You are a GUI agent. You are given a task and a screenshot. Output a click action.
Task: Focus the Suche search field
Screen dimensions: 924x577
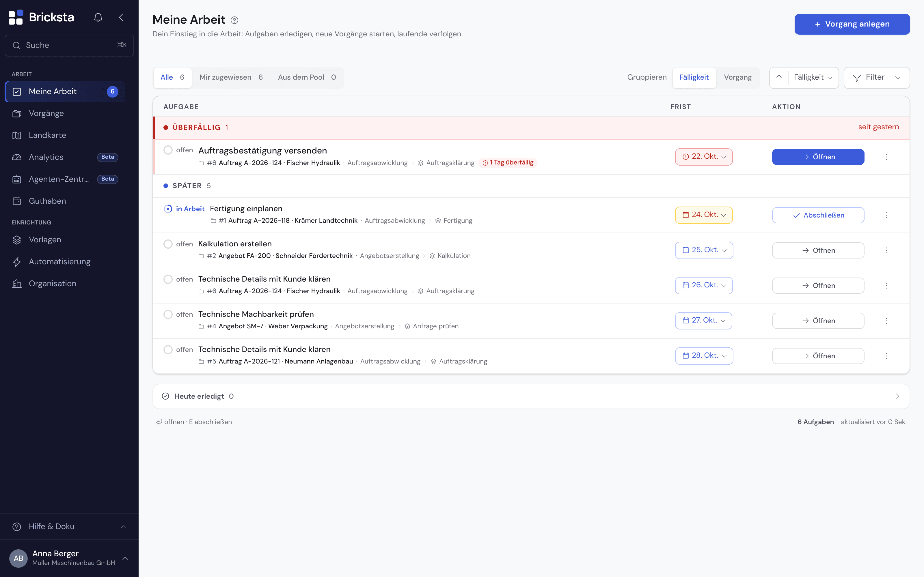(x=69, y=45)
